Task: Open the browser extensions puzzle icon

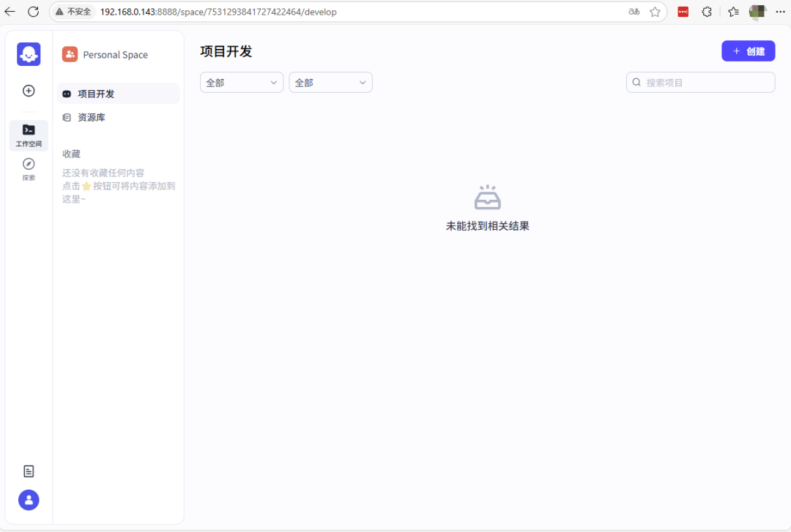Action: [x=707, y=12]
